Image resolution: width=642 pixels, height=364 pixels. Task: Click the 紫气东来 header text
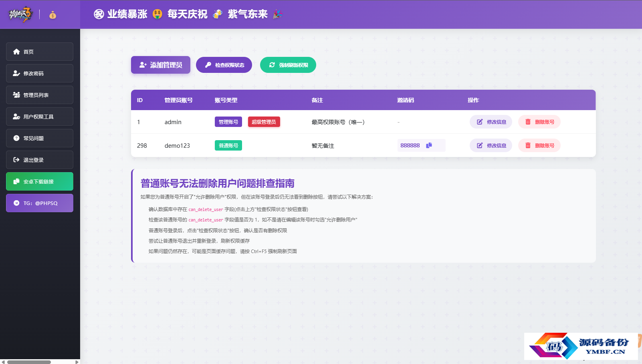pos(248,14)
